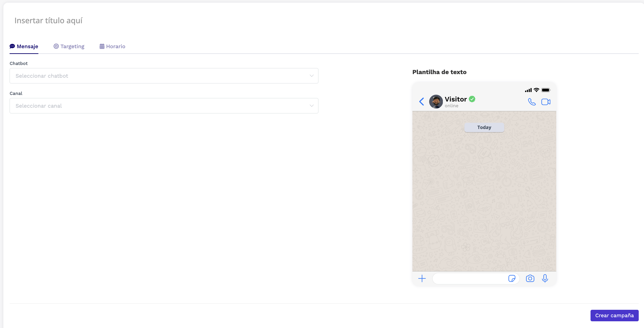Click the sticker icon in the message box
The image size is (644, 328).
click(512, 279)
